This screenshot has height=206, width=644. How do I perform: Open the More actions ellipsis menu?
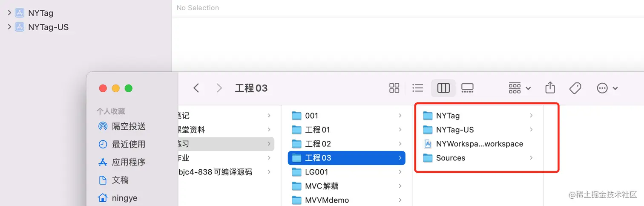(607, 88)
